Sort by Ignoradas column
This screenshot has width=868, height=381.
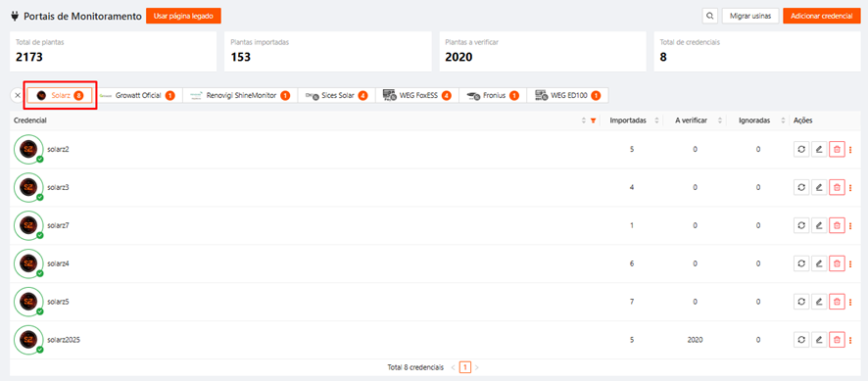point(784,120)
